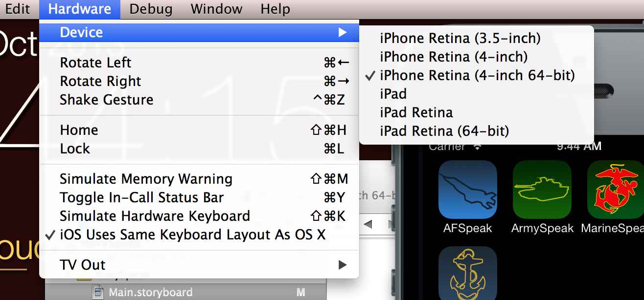This screenshot has height=300, width=644.
Task: Select plain iPad device
Action: click(x=477, y=94)
